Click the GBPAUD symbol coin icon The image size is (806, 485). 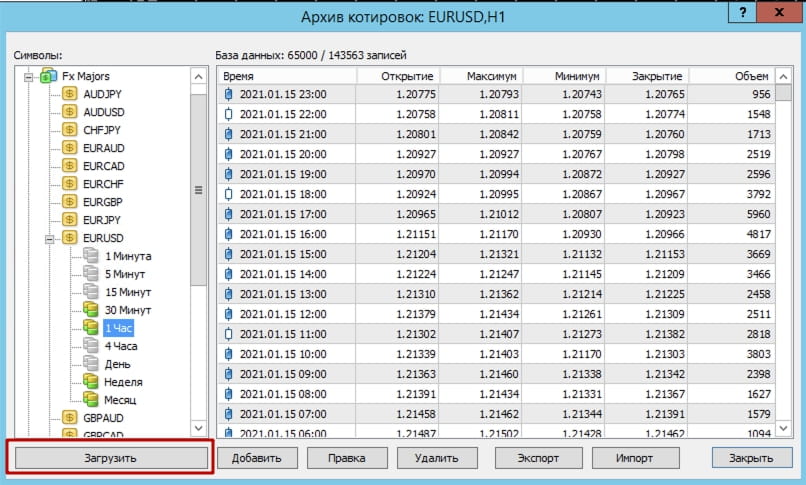70,417
